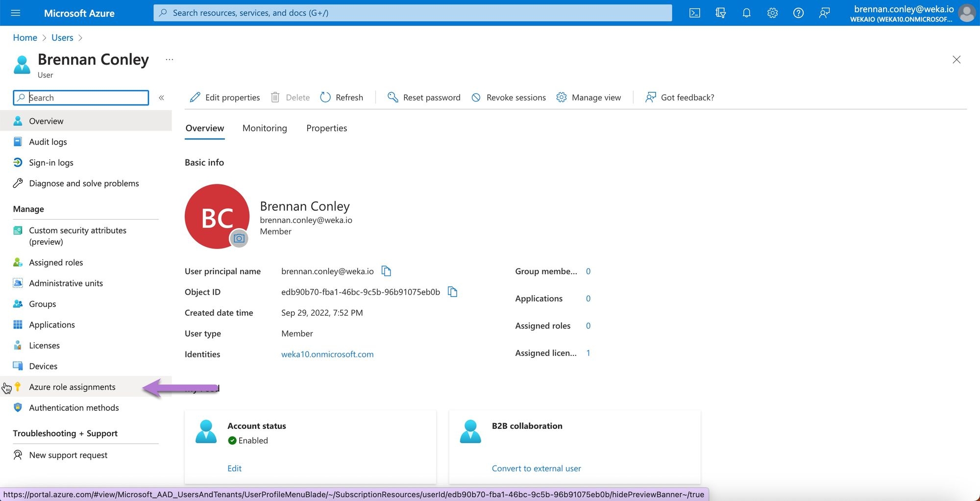This screenshot has height=501, width=980.
Task: Copy the Object ID value
Action: point(452,292)
